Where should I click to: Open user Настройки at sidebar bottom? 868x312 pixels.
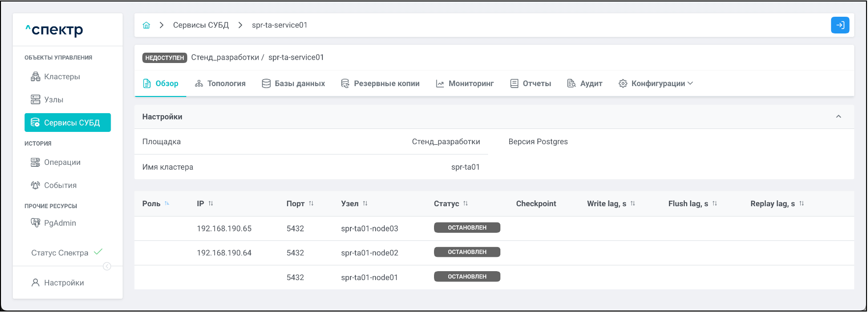[63, 283]
